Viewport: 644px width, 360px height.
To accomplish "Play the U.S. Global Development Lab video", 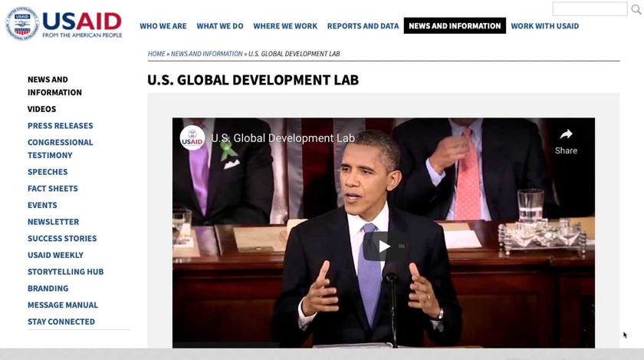I will [x=383, y=246].
